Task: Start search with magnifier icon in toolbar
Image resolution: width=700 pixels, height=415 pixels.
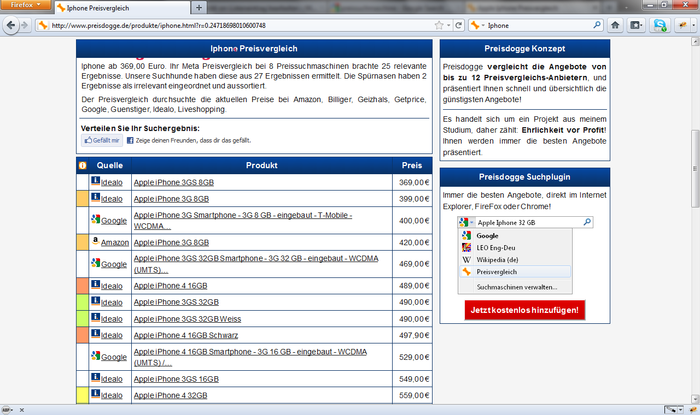Action: pyautogui.click(x=597, y=25)
